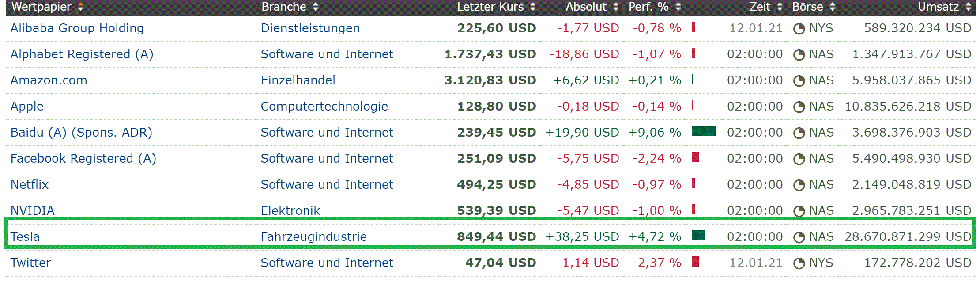
Task: Toggle sorting on the Wertpapier column
Action: tap(80, 7)
